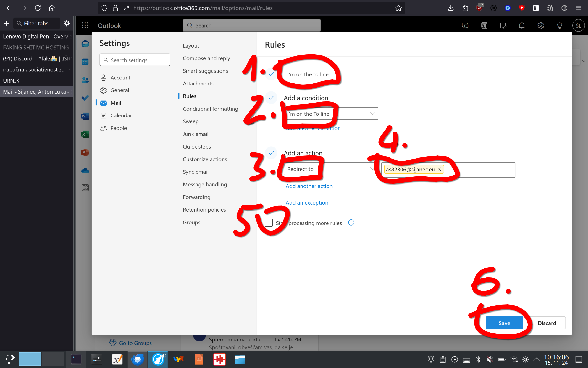This screenshot has height=368, width=588.
Task: Open Thunderbird from the taskbar
Action: coord(138,359)
